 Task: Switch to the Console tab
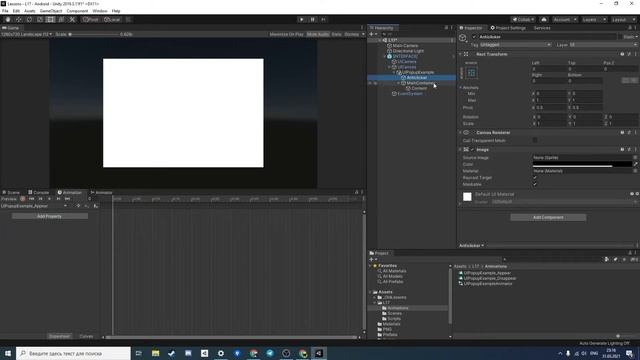pos(39,192)
